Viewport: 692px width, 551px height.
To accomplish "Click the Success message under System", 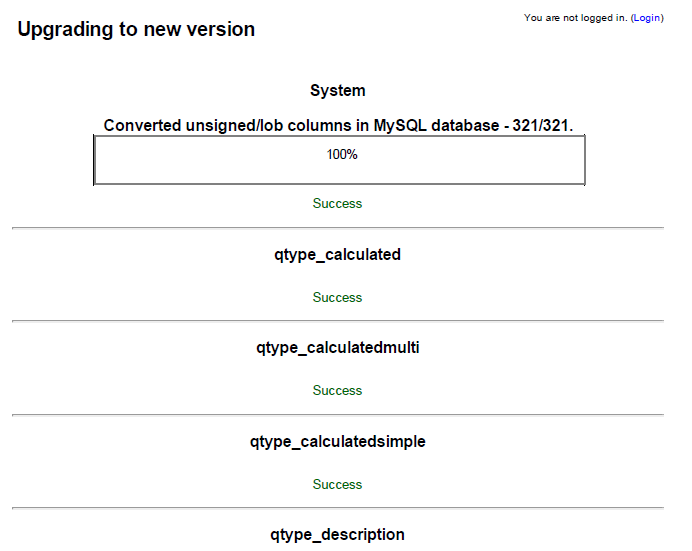I will point(338,204).
